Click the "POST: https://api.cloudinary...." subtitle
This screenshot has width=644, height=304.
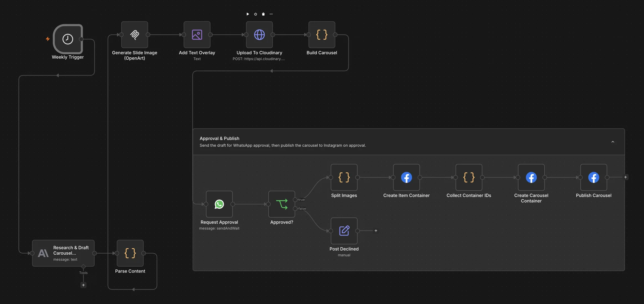coord(259,59)
